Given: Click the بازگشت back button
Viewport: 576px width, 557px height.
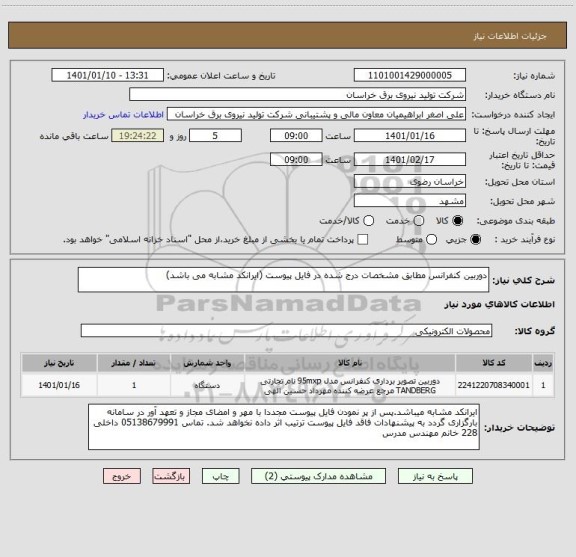Looking at the screenshot, I should click(x=171, y=476).
